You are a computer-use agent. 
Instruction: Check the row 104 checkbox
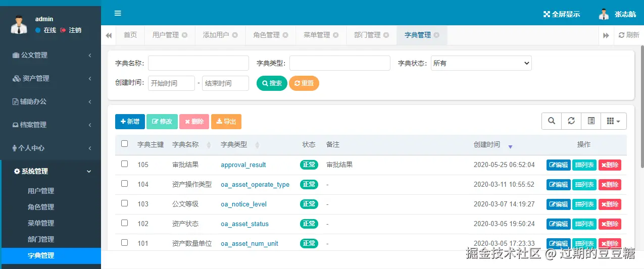pyautogui.click(x=125, y=184)
